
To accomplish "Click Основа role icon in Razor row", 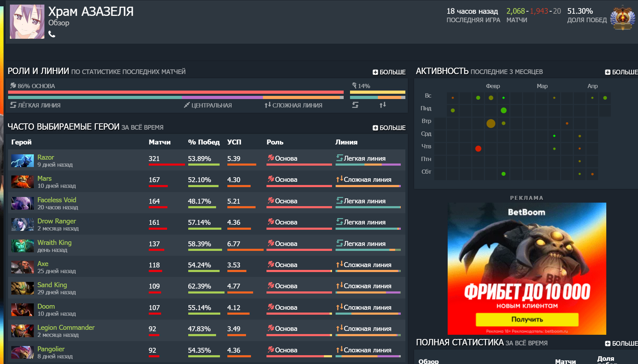I will [271, 158].
